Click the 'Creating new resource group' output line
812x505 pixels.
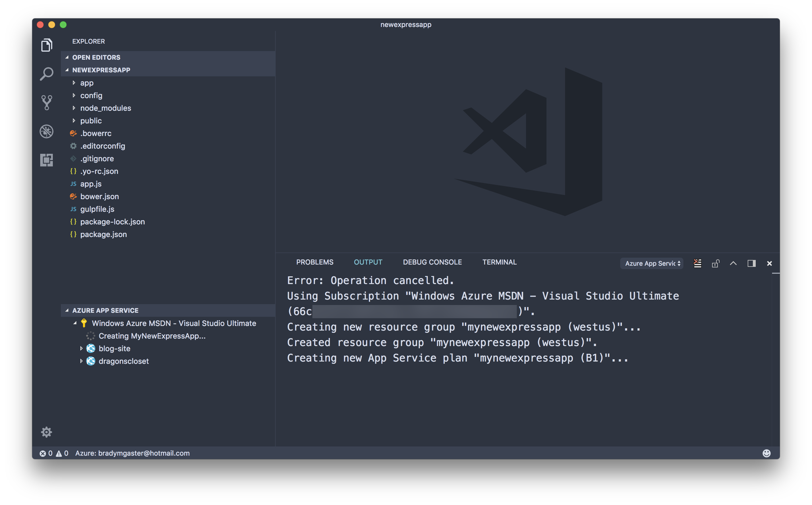point(464,327)
